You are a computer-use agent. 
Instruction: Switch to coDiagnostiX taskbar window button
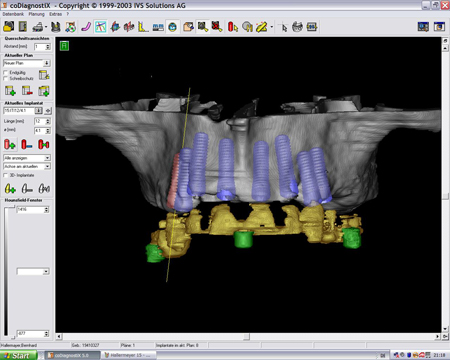click(72, 355)
